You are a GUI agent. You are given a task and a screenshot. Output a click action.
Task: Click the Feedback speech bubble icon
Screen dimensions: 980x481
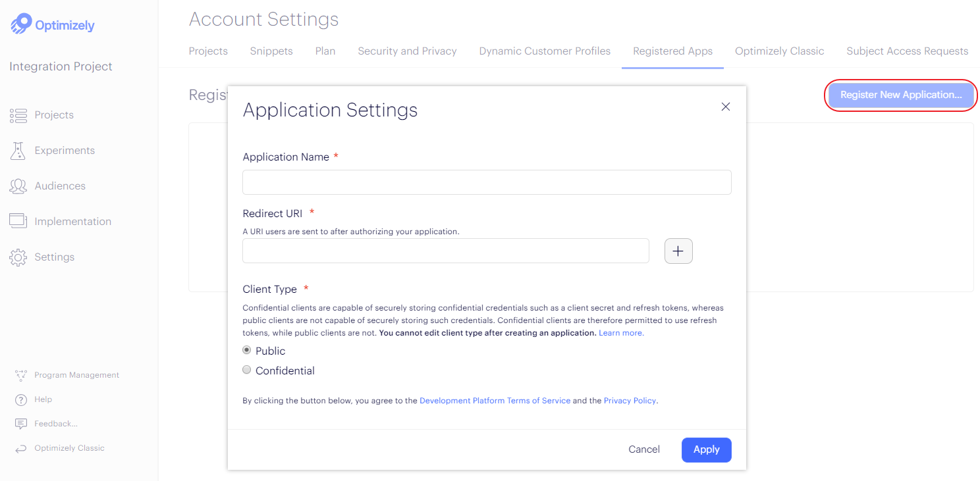pos(21,424)
